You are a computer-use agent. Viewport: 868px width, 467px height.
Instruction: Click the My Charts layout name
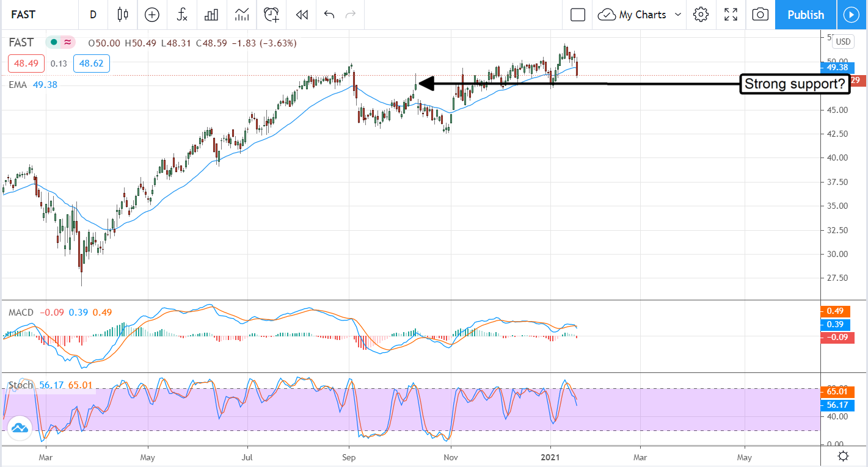643,15
